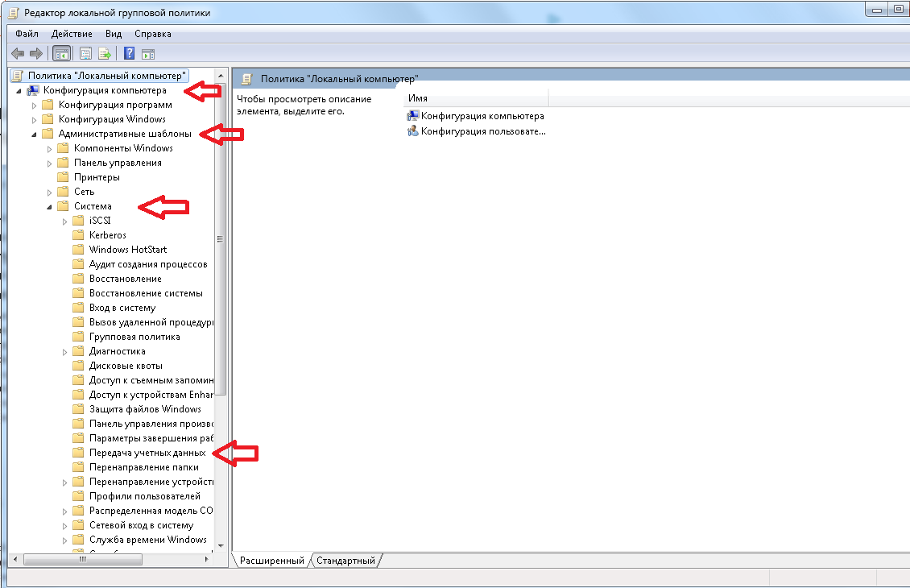910x588 pixels.
Task: Click the Back arrow toolbar icon
Action: pos(18,54)
